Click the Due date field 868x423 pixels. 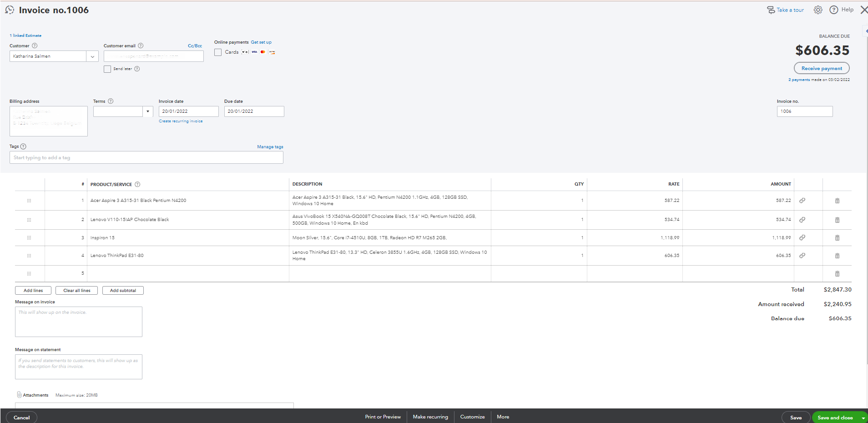(x=254, y=111)
